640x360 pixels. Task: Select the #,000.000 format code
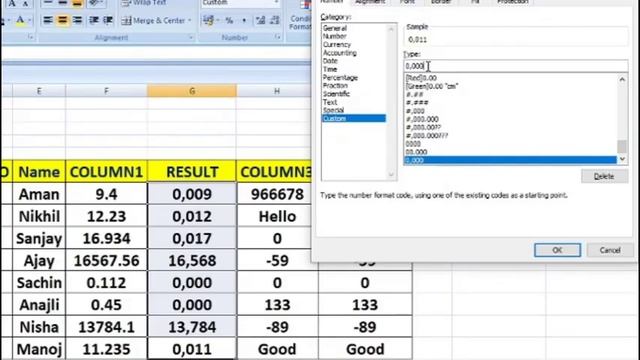422,119
